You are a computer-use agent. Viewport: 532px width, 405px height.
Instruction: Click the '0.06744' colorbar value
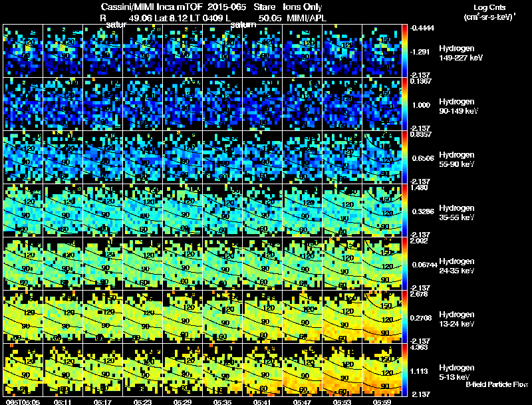[424, 265]
